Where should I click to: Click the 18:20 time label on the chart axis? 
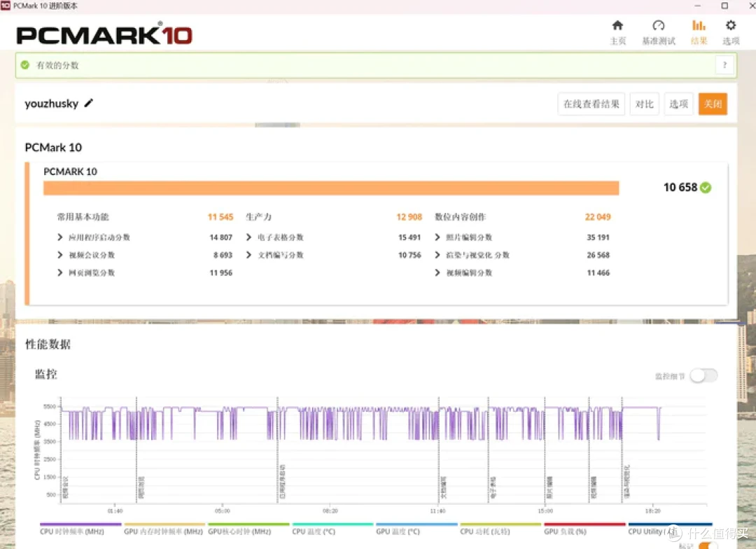(x=653, y=511)
